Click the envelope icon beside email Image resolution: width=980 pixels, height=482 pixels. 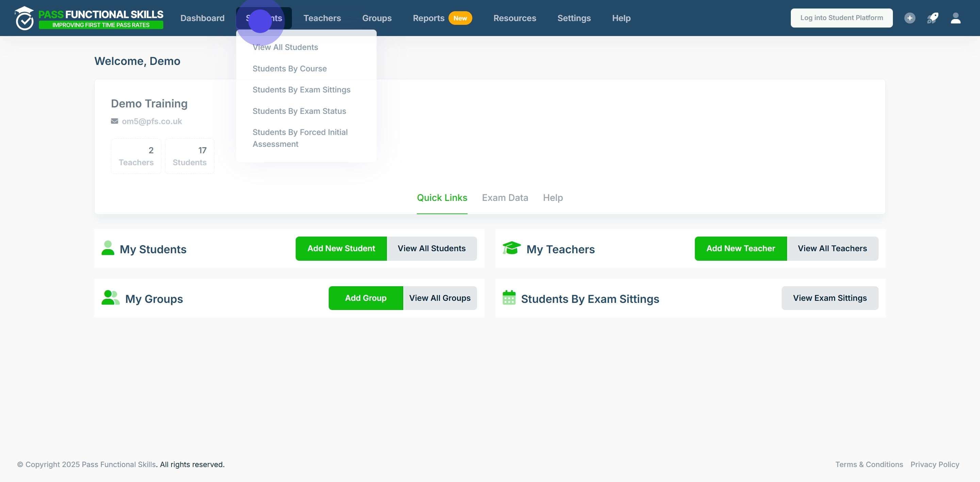pyautogui.click(x=114, y=121)
